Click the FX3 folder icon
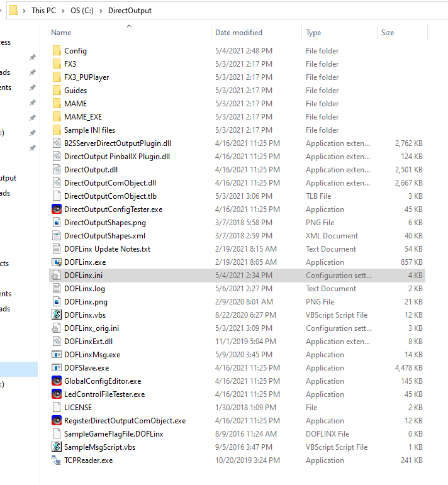 tap(57, 64)
